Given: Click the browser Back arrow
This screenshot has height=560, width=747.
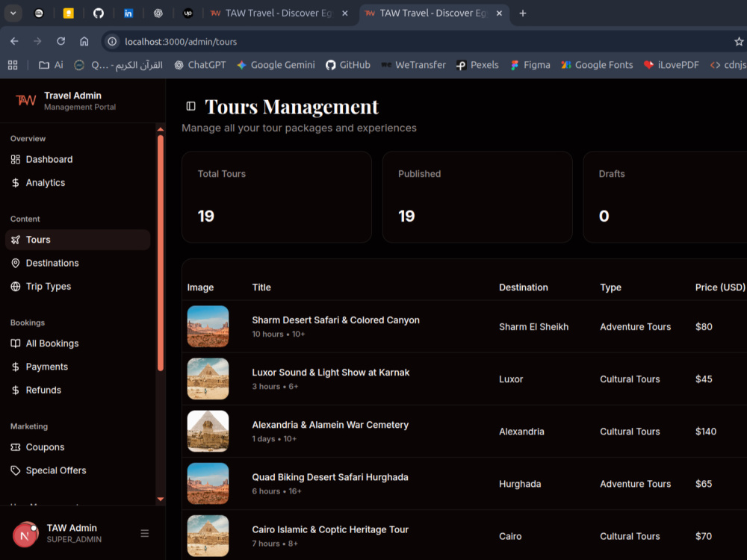Looking at the screenshot, I should pyautogui.click(x=14, y=41).
